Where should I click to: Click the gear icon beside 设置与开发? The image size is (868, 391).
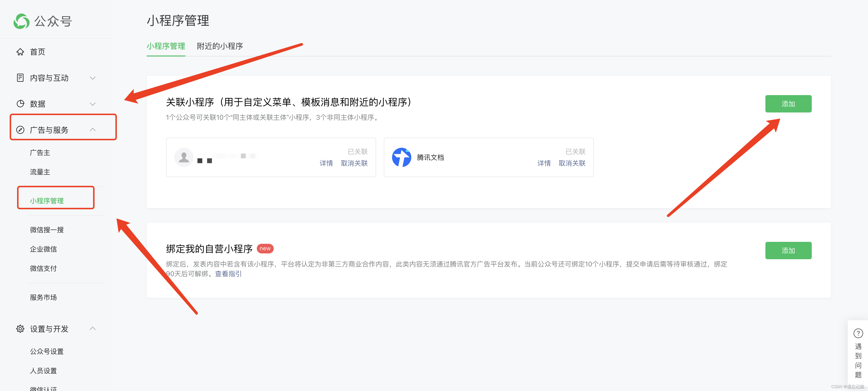(x=20, y=329)
